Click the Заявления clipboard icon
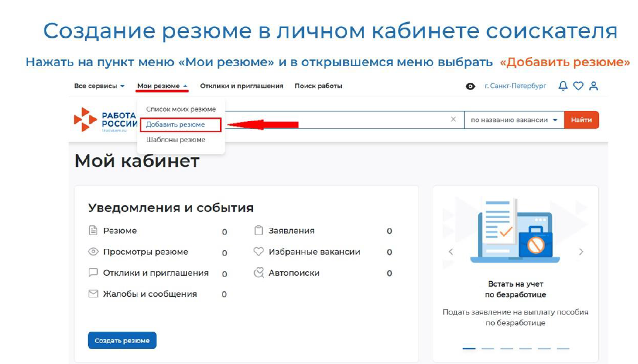The image size is (638, 364). pyautogui.click(x=258, y=231)
